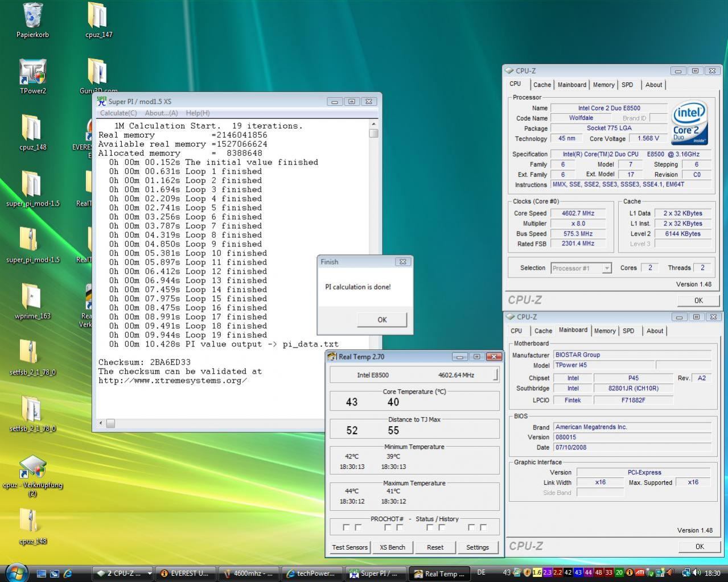Launch Internet Explorer from quick launch

coord(68,573)
